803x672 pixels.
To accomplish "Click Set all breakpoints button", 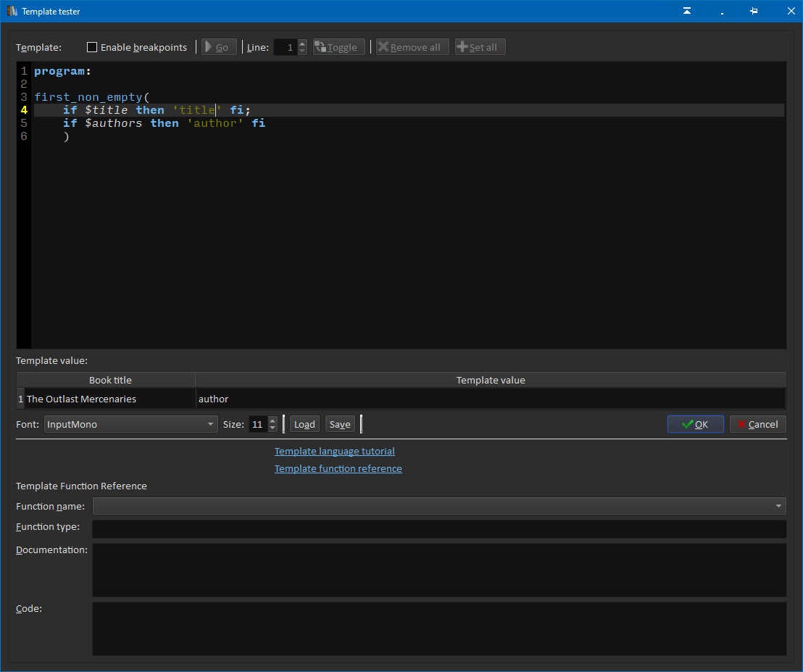I will tap(480, 47).
